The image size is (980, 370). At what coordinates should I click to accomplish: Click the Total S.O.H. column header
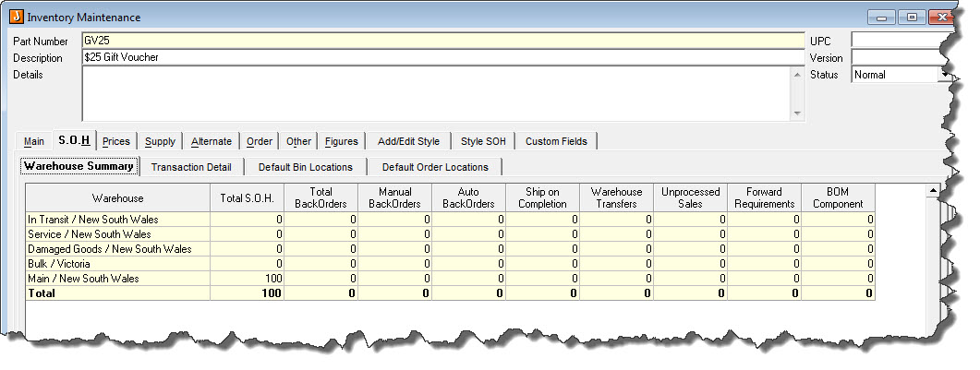click(x=247, y=197)
